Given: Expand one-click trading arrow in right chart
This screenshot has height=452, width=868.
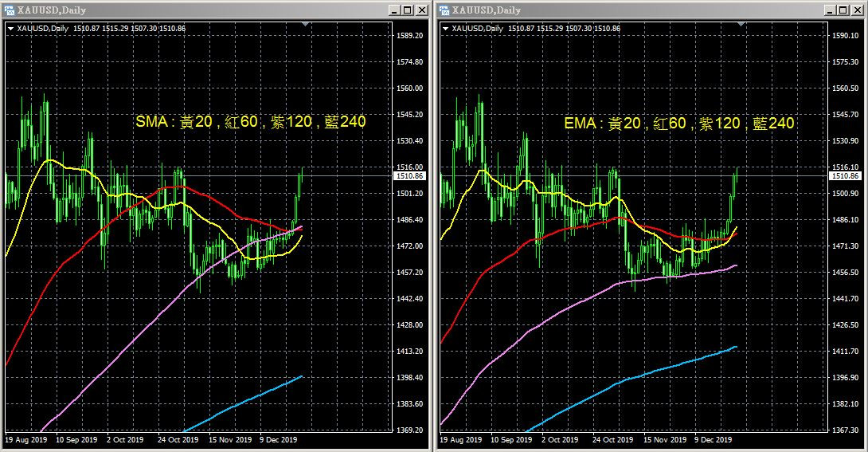Looking at the screenshot, I should pos(444,28).
